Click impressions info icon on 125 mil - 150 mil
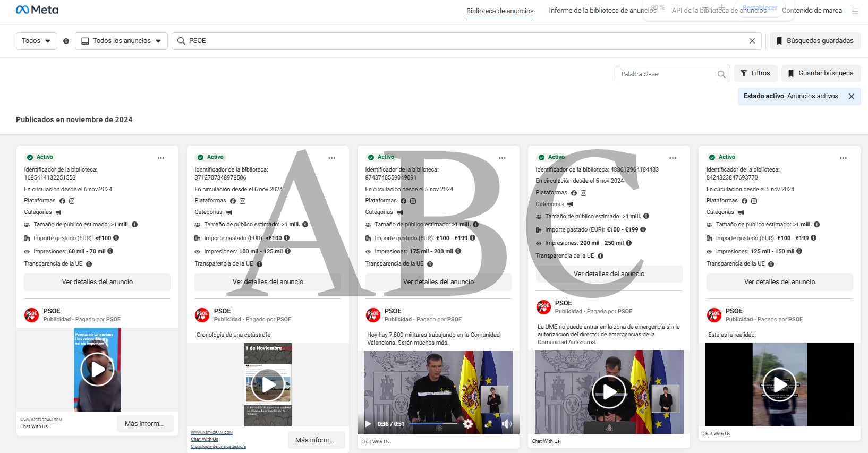This screenshot has height=453, width=868. click(799, 251)
